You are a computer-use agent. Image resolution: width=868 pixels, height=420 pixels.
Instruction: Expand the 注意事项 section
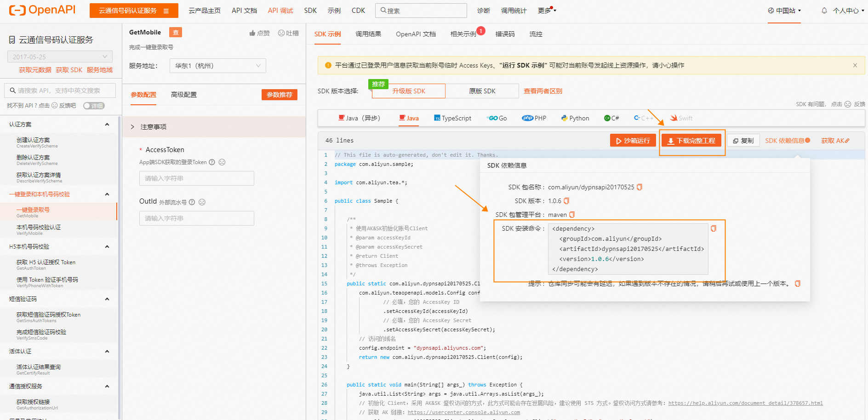[214, 127]
